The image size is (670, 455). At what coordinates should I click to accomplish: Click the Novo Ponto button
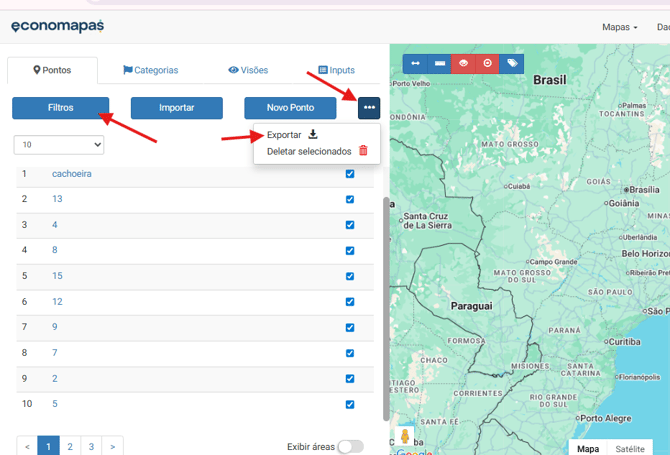[x=290, y=108]
